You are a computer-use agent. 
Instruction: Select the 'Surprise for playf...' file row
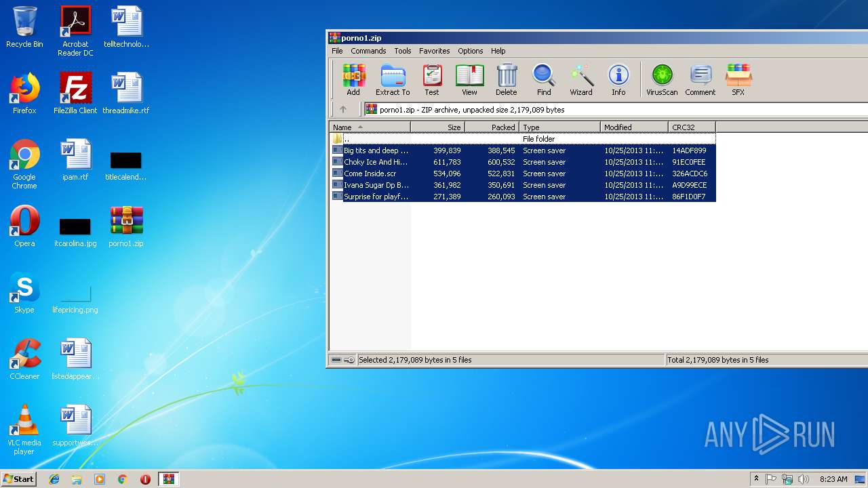pos(523,197)
